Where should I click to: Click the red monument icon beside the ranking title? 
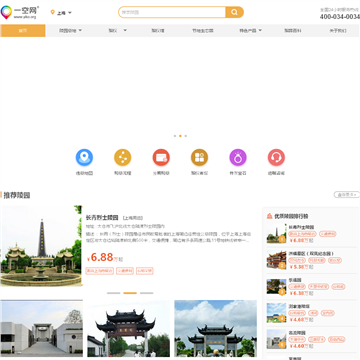pos(269,216)
